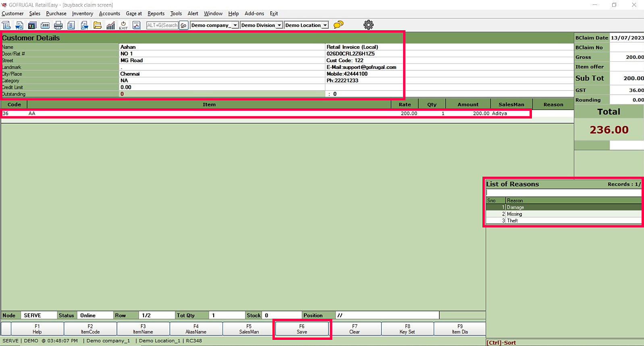
Task: Open the Purchase menu
Action: click(x=56, y=14)
